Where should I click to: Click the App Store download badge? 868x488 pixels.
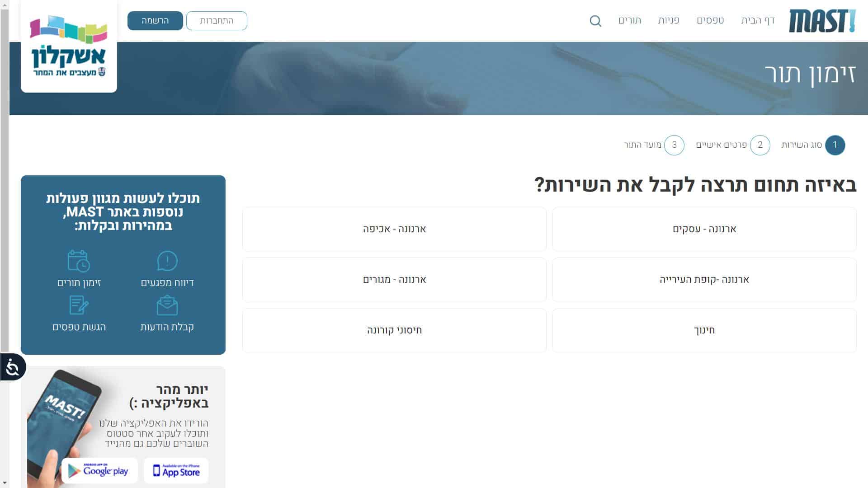point(176,470)
